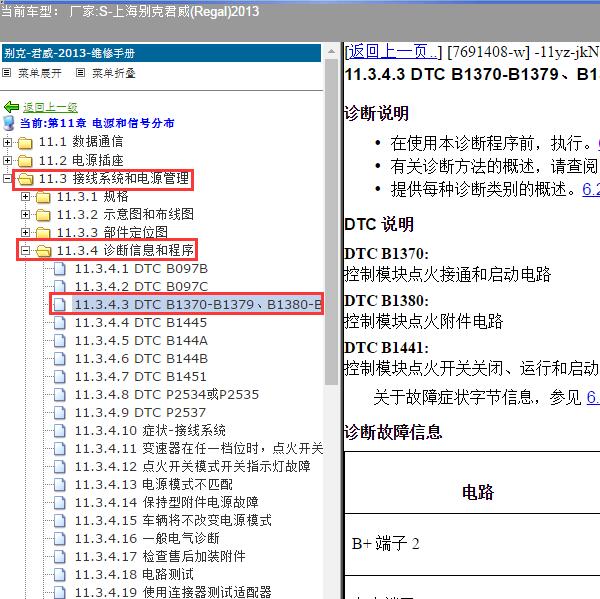Click the page icon for 11.3.4.18 电路测试
This screenshot has width=600, height=599.
(x=60, y=575)
